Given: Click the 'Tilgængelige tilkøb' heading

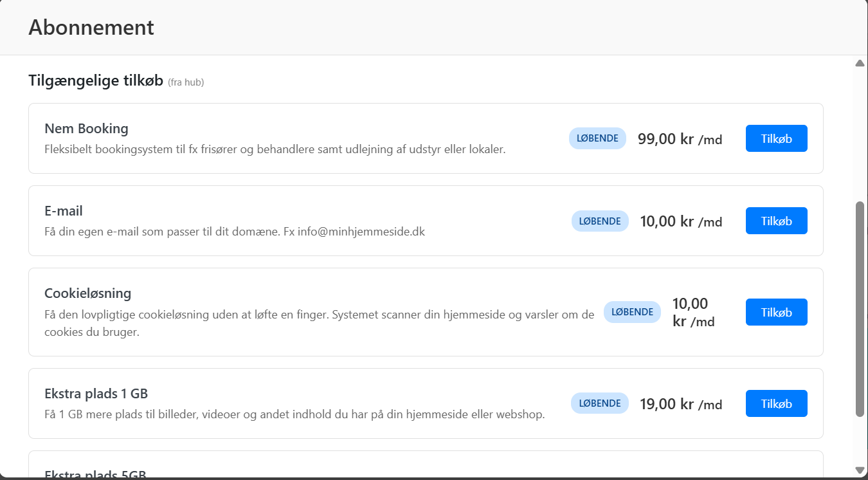Looking at the screenshot, I should pos(96,81).
